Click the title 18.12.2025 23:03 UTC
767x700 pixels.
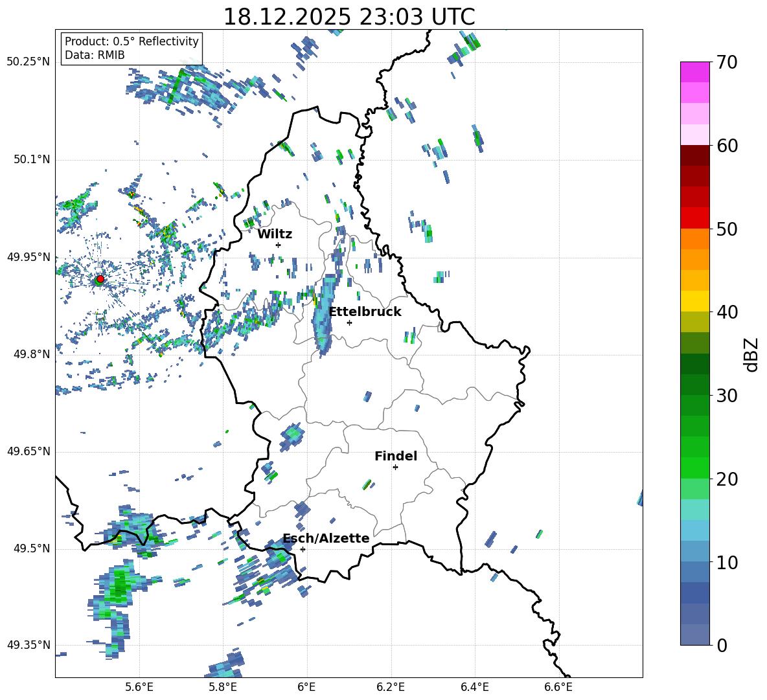click(x=349, y=17)
